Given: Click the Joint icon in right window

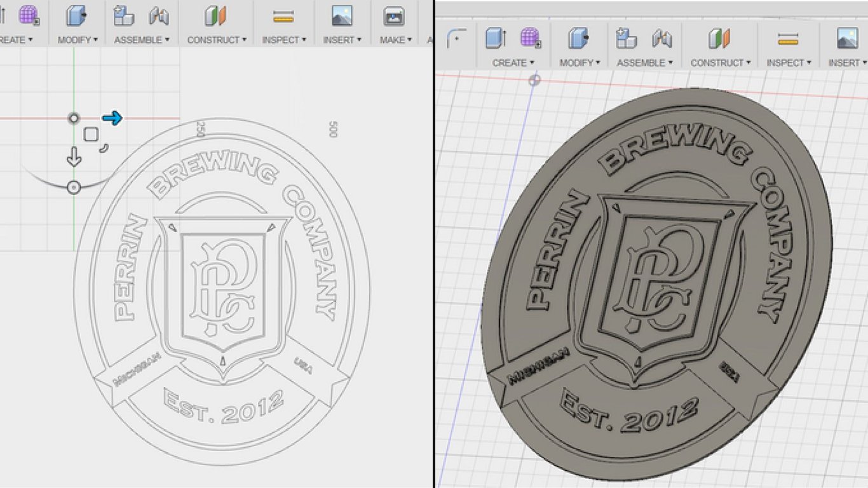Looking at the screenshot, I should (661, 38).
